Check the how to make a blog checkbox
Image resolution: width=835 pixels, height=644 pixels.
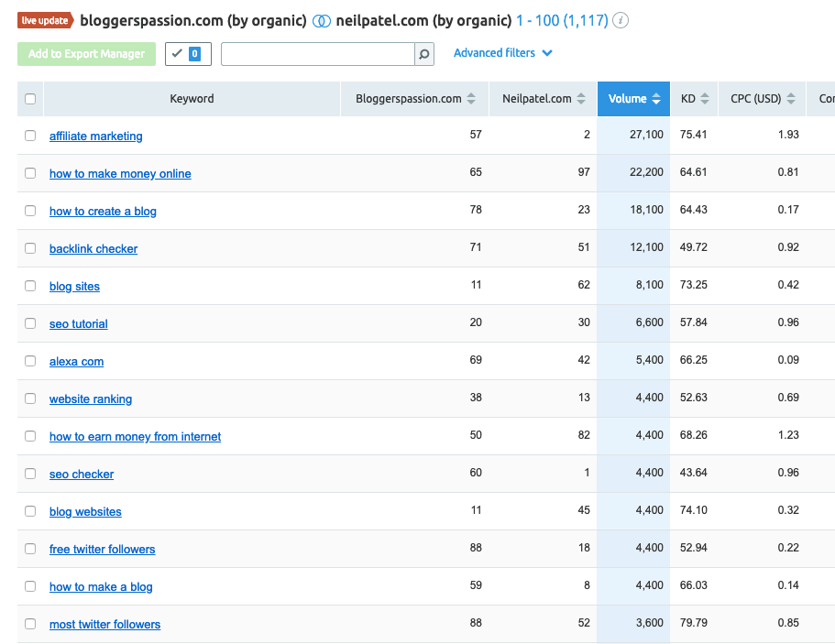(30, 586)
